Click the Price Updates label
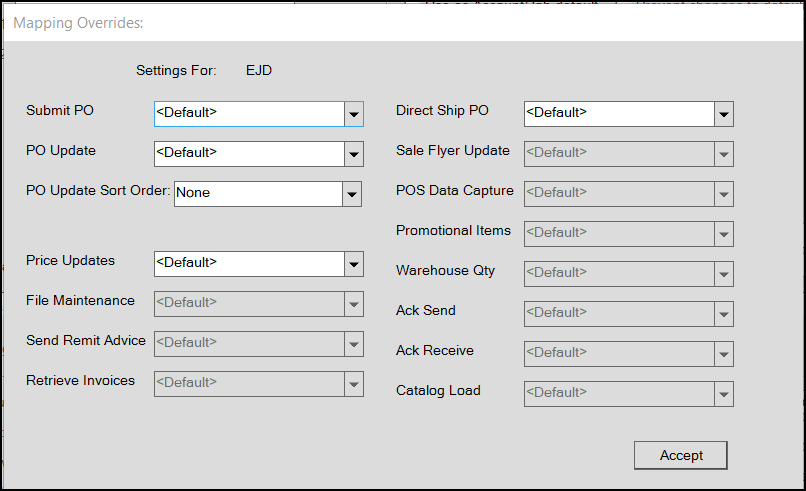This screenshot has height=491, width=806. pos(70,261)
